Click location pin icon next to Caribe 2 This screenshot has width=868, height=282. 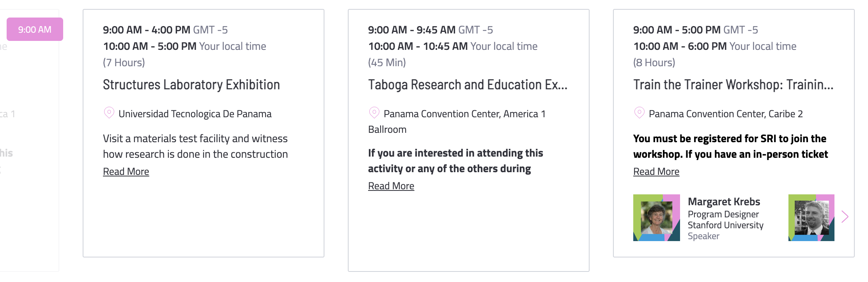(639, 113)
